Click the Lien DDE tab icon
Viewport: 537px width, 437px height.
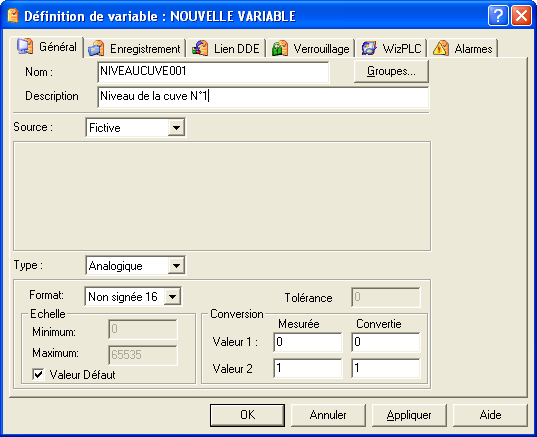[x=200, y=48]
